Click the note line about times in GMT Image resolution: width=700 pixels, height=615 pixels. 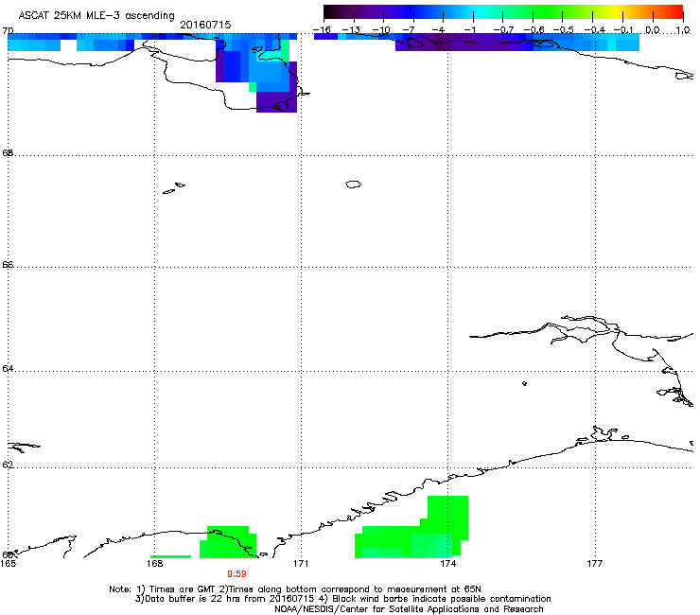coord(295,589)
